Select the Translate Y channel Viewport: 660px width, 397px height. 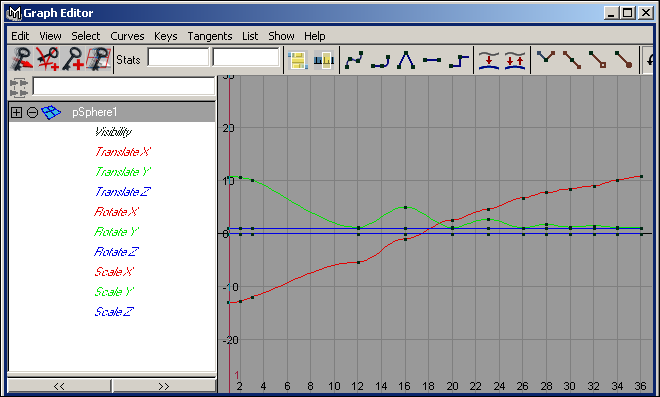(x=122, y=172)
